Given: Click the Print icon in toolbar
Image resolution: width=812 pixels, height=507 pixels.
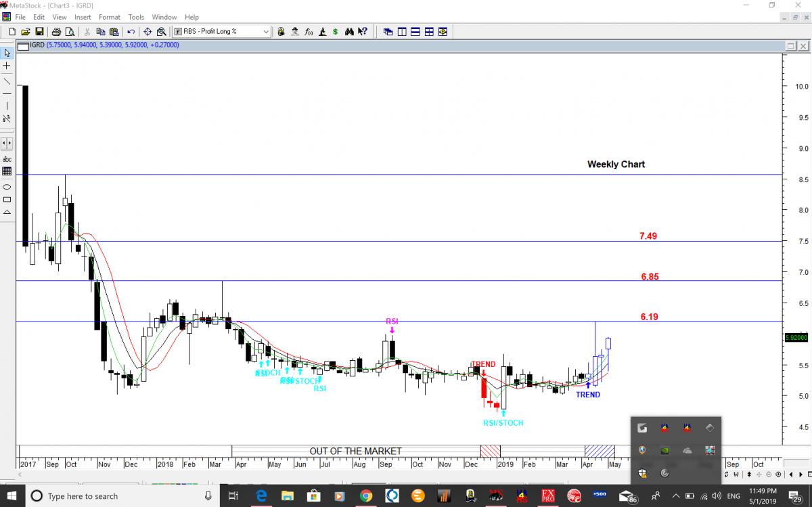Looking at the screenshot, I should [x=56, y=32].
